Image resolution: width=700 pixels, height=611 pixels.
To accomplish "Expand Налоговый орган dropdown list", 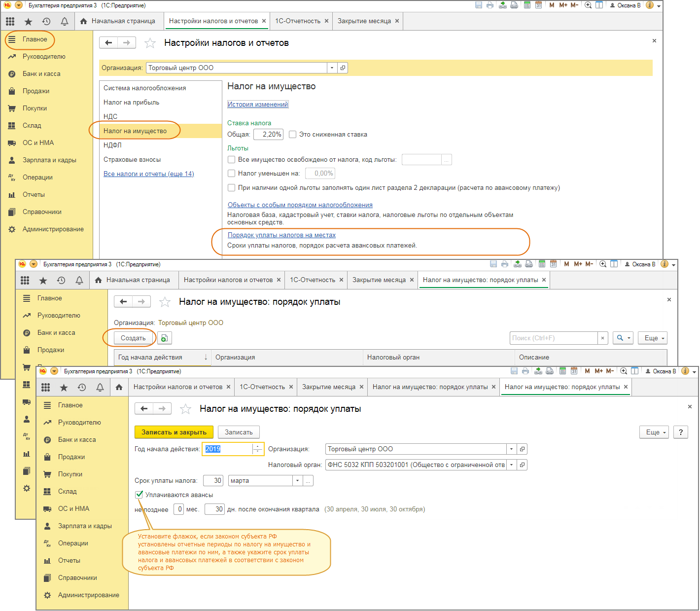I will (x=512, y=465).
